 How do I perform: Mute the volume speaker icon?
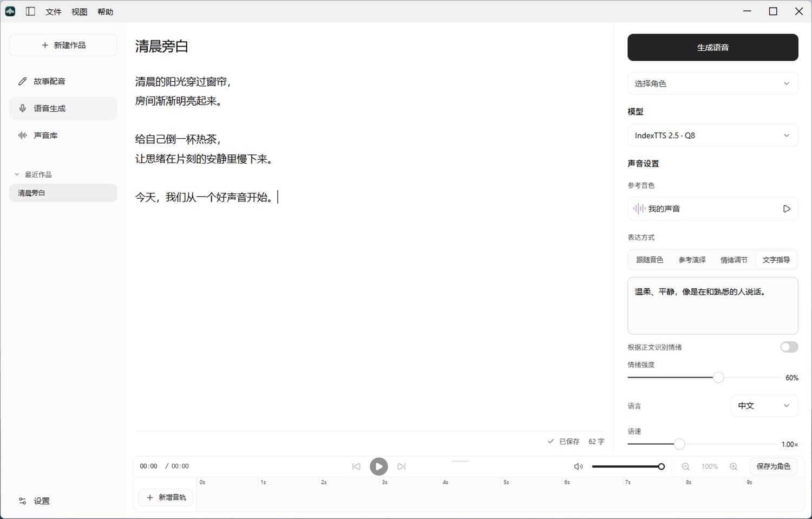tap(578, 466)
